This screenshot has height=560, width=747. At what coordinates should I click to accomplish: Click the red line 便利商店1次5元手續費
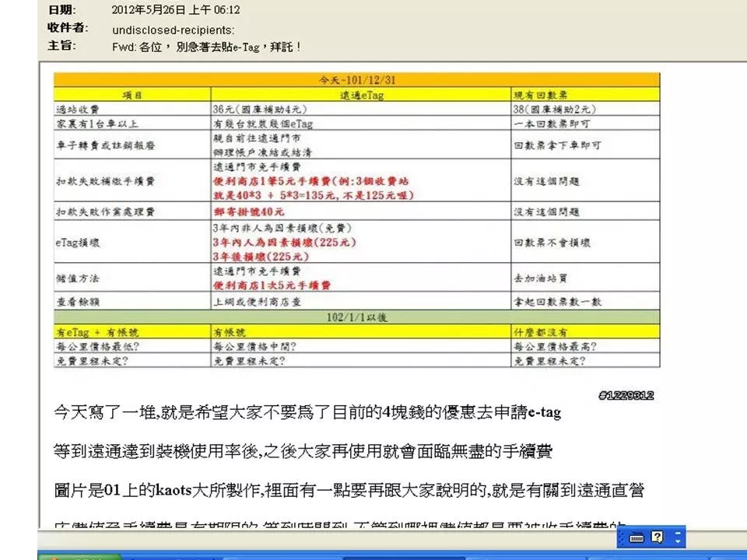(272, 285)
